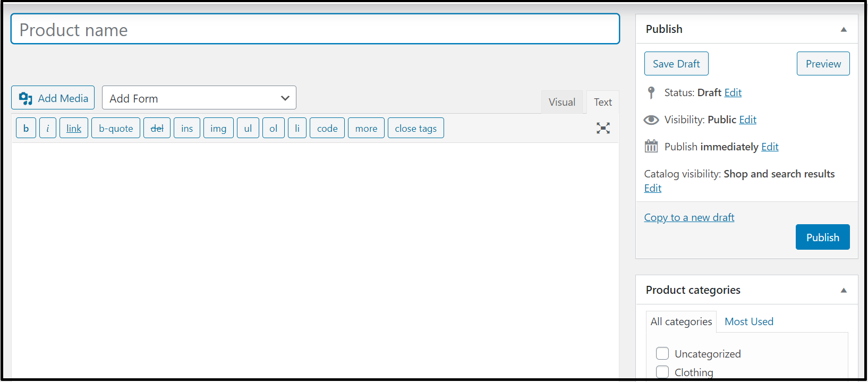Click the blue Publish button
The width and height of the screenshot is (868, 382).
click(x=823, y=237)
